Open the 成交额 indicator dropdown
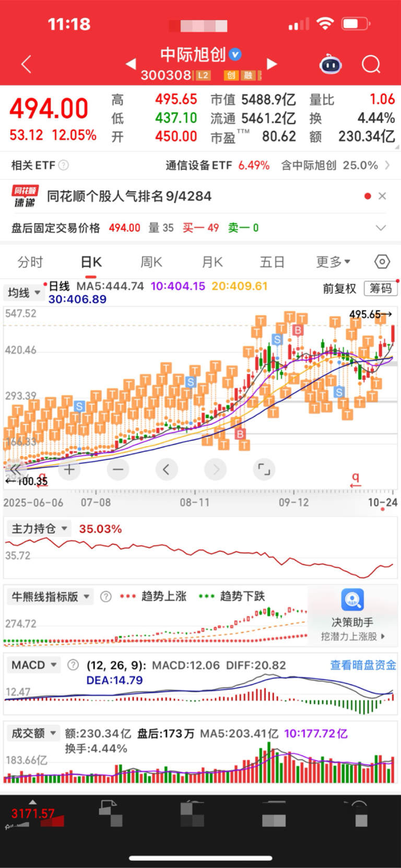The image size is (401, 868). click(34, 733)
